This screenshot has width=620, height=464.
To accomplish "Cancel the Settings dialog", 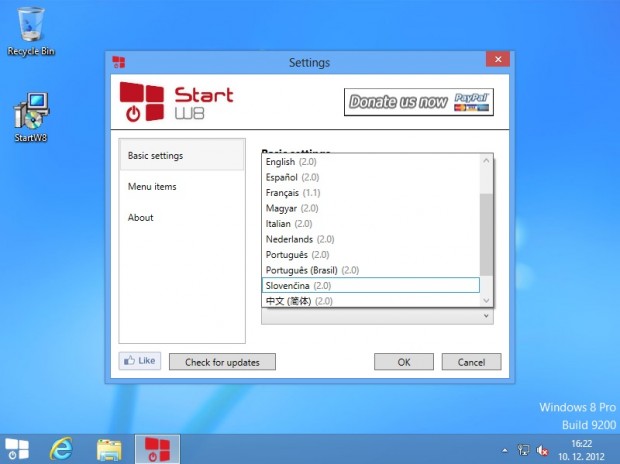I will click(x=471, y=362).
